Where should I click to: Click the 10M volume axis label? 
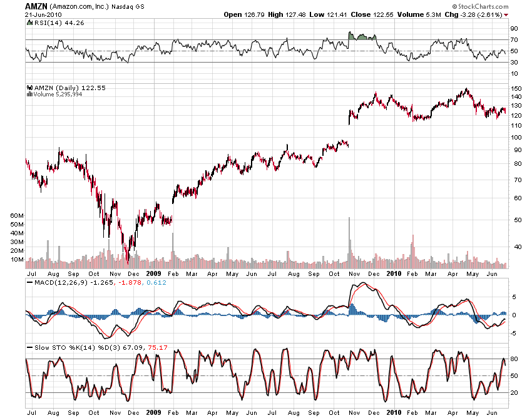(17, 260)
